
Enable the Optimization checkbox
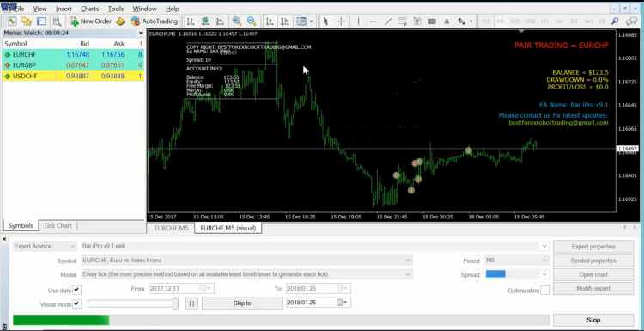coord(544,291)
